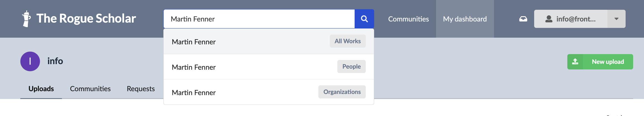
Task: Select Martin Fenner in People
Action: (x=269, y=67)
